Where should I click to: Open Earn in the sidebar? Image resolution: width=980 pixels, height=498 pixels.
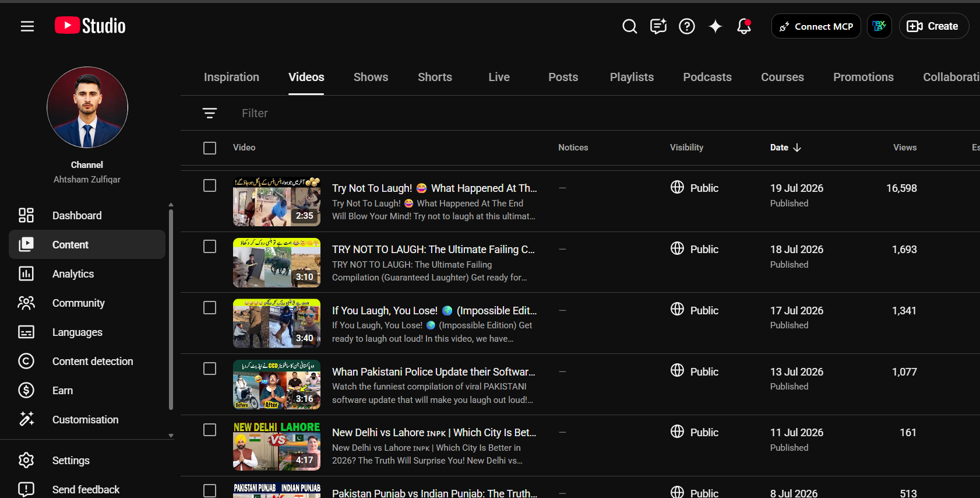point(87,391)
